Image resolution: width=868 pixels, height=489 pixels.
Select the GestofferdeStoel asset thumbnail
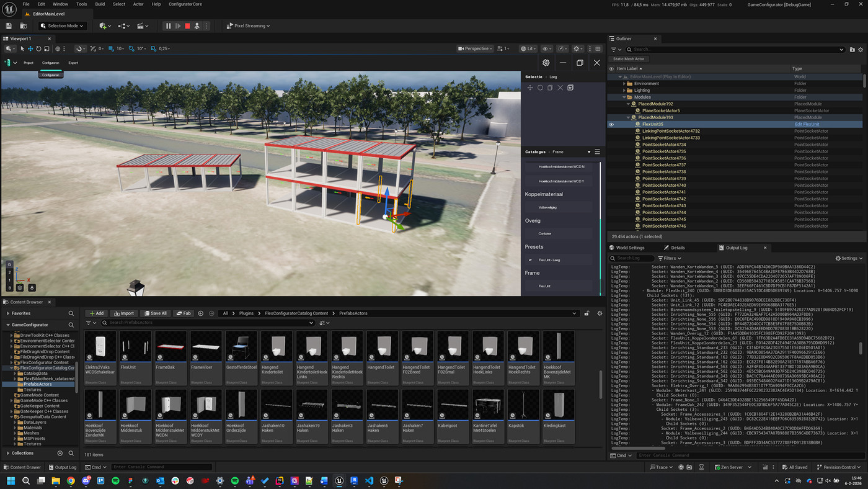(x=241, y=357)
